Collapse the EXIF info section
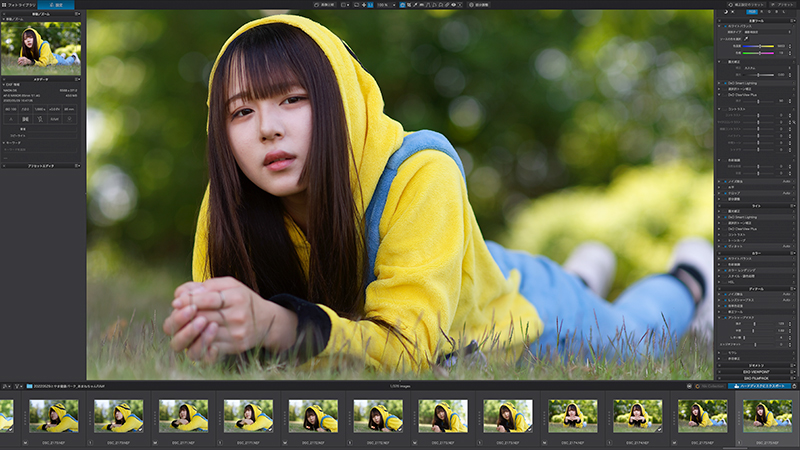This screenshot has height=450, width=800. pyautogui.click(x=4, y=85)
